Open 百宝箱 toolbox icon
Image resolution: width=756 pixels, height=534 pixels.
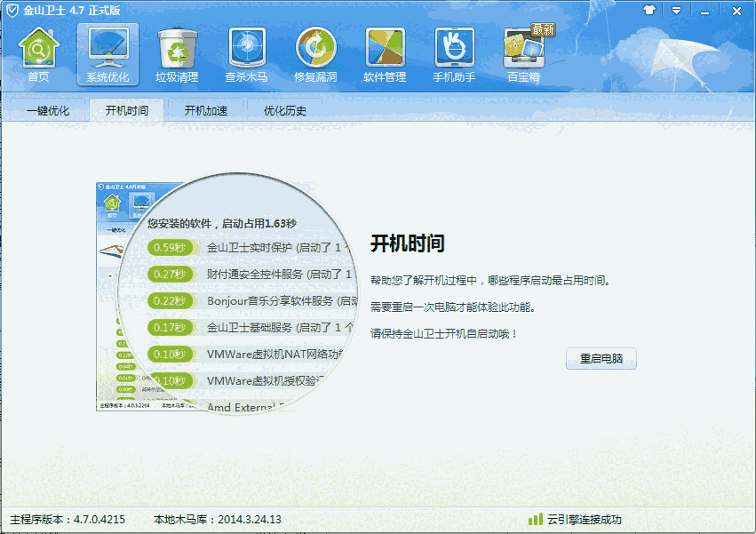(524, 54)
